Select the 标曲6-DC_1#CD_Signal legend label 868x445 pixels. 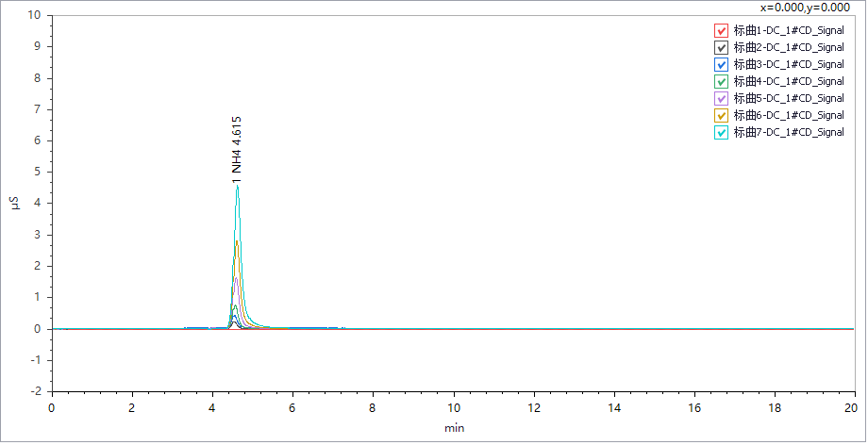[x=789, y=115]
